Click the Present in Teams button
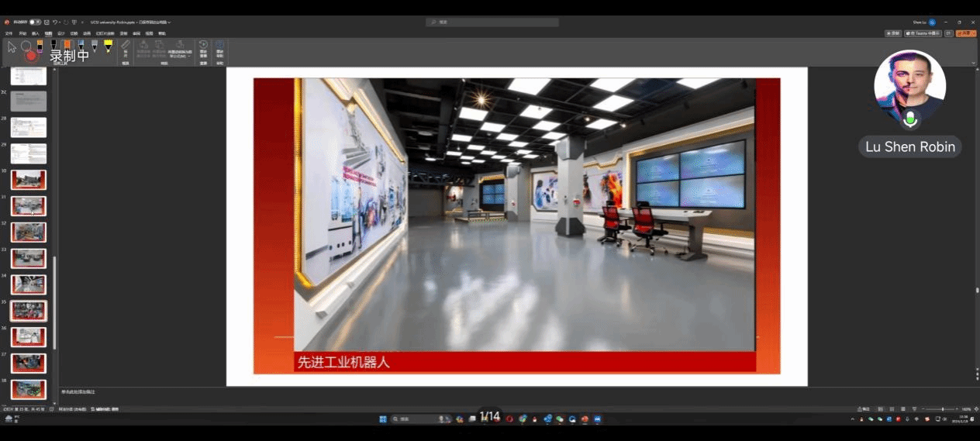The width and height of the screenshot is (980, 441). pos(923,33)
